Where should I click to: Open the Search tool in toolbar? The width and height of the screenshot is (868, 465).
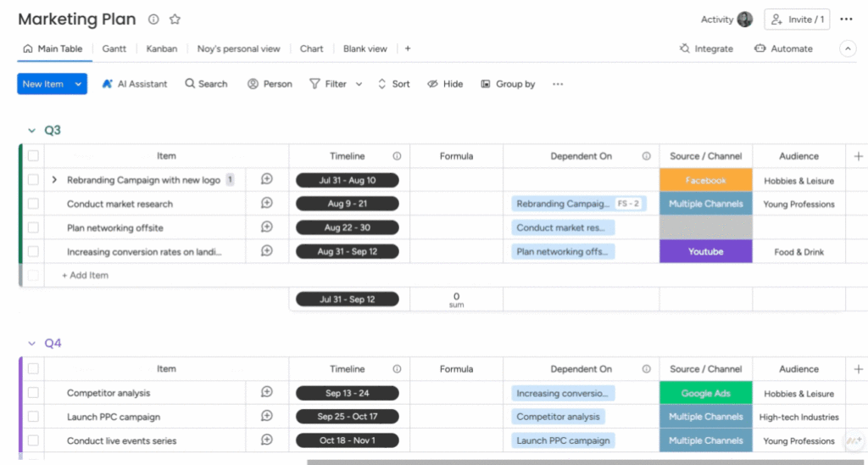[x=206, y=84]
